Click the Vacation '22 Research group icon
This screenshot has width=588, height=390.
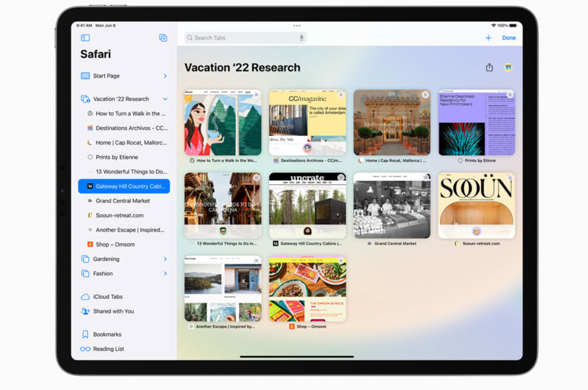tap(85, 99)
